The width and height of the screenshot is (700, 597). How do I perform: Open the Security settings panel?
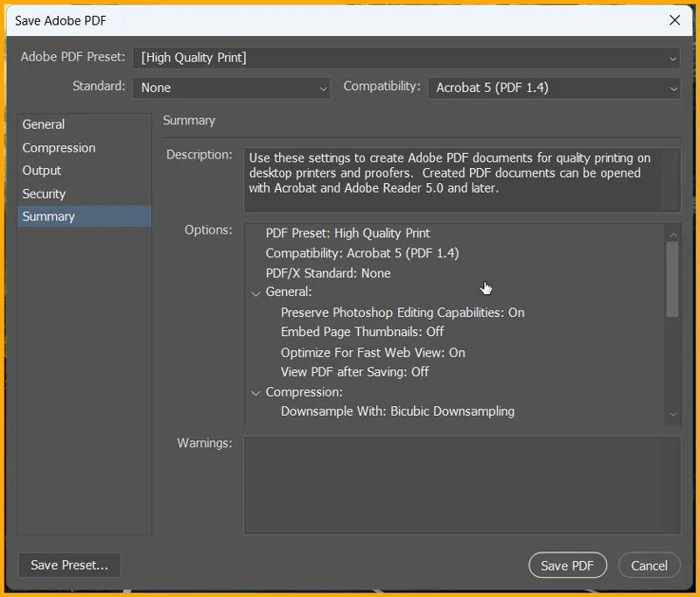[44, 193]
